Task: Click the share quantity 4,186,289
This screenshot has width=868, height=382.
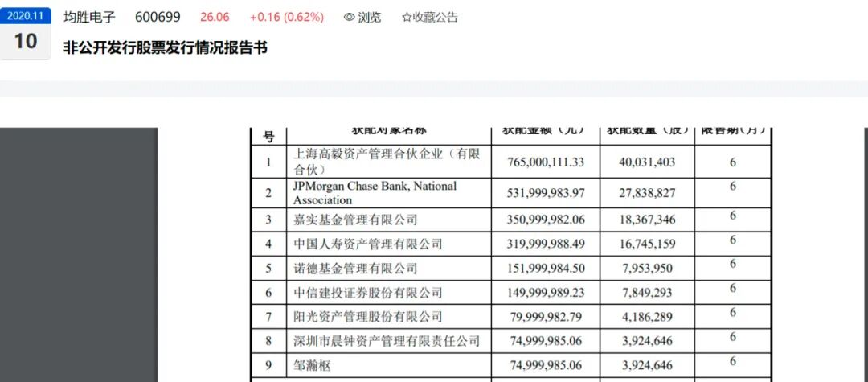Action: point(647,317)
